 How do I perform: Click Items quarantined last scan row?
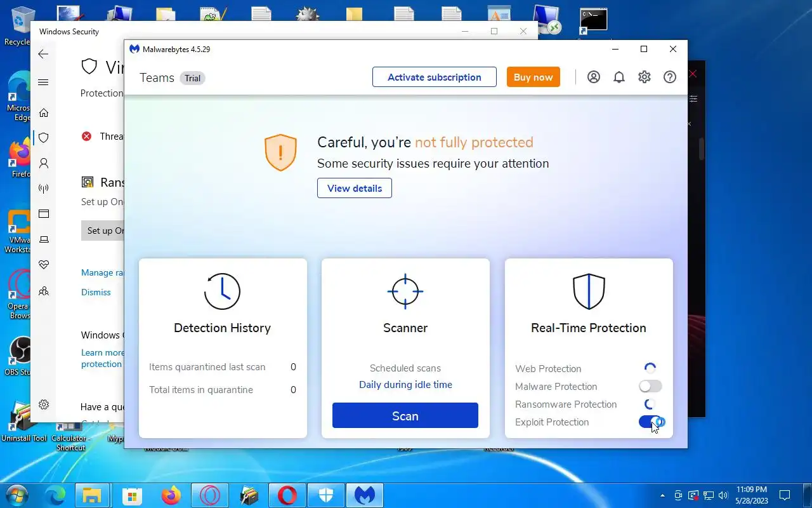point(223,367)
